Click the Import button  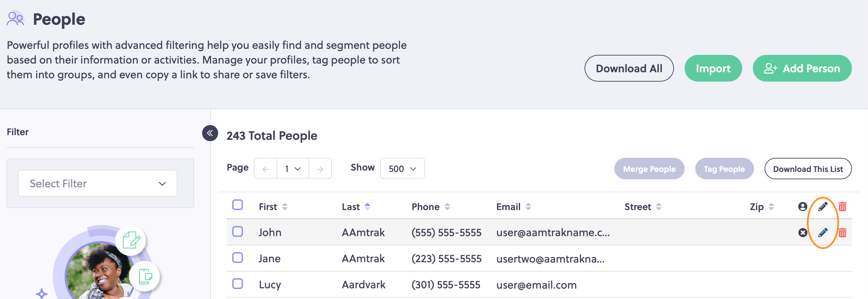tap(713, 68)
